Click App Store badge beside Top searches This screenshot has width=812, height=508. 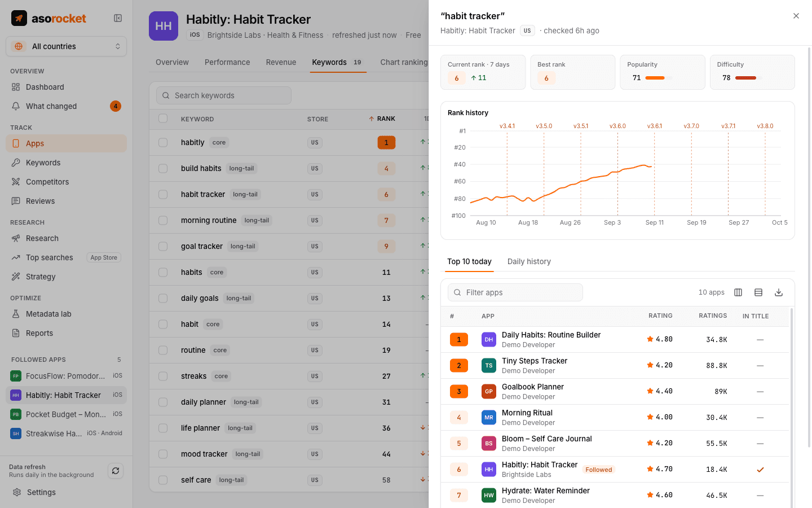(x=104, y=257)
